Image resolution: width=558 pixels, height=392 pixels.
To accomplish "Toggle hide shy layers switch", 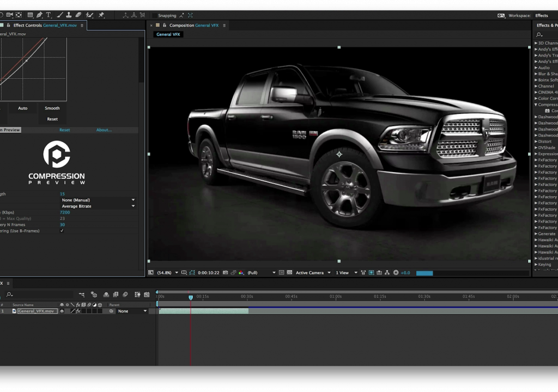I will click(x=106, y=295).
